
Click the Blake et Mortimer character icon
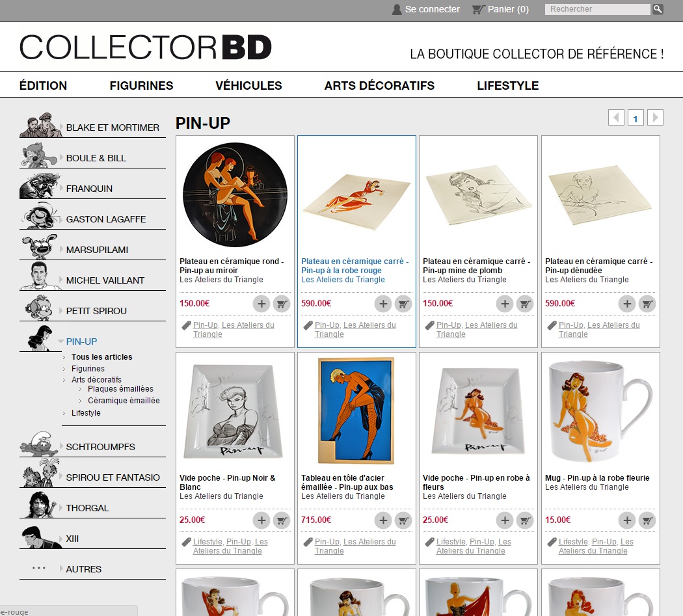(40, 125)
